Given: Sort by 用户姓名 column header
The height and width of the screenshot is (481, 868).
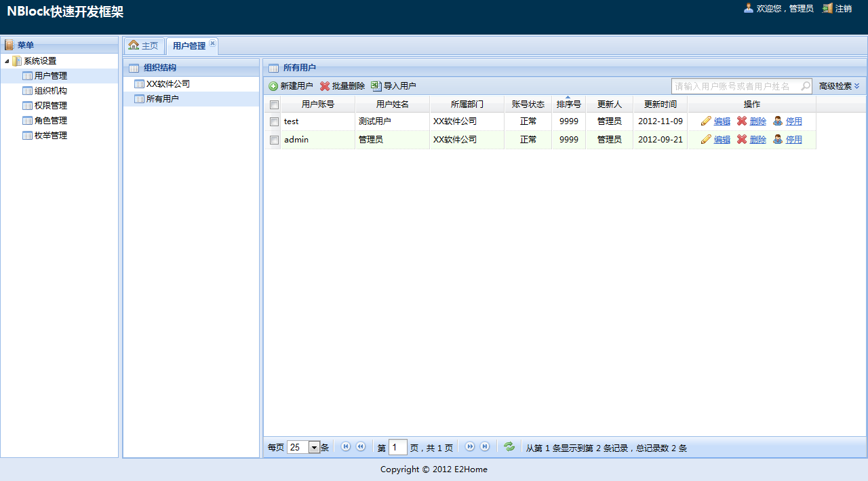Looking at the screenshot, I should click(393, 104).
